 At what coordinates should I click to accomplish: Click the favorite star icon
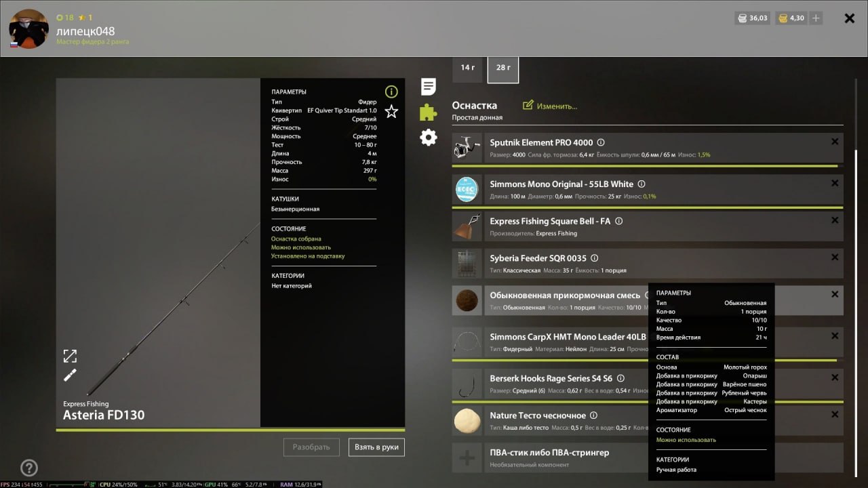click(x=391, y=112)
